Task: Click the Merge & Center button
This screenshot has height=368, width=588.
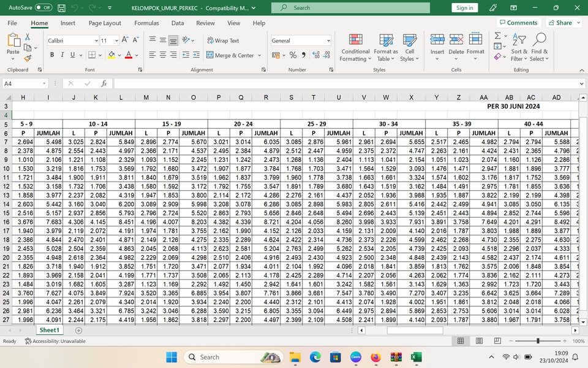Action: (x=230, y=55)
